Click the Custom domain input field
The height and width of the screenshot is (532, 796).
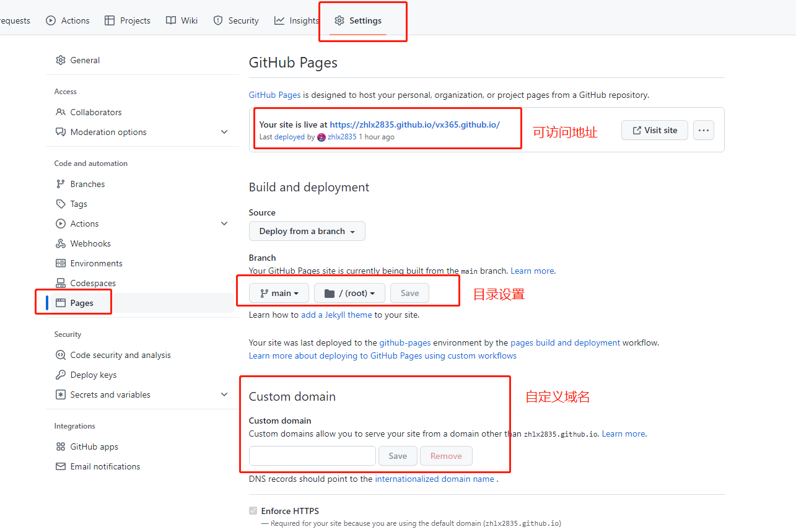(x=312, y=455)
